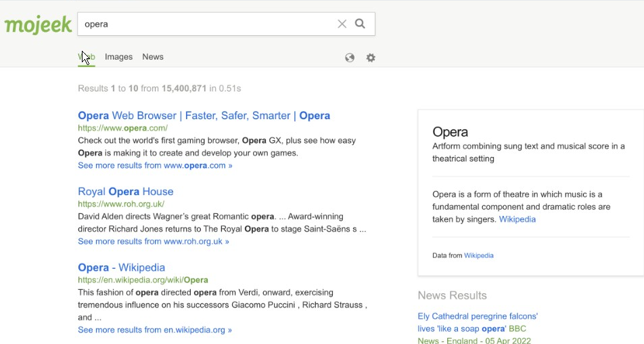Image resolution: width=644 pixels, height=344 pixels.
Task: Open Opera Web Browser result title
Action: (204, 116)
